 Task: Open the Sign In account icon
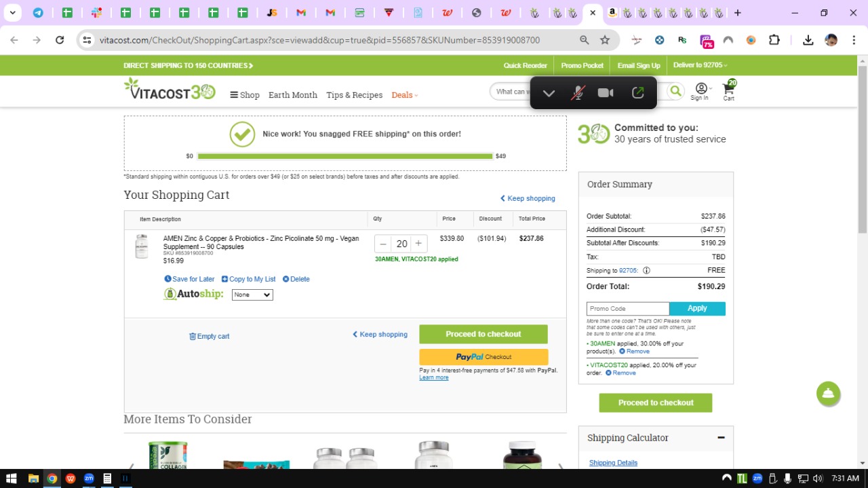(x=700, y=92)
